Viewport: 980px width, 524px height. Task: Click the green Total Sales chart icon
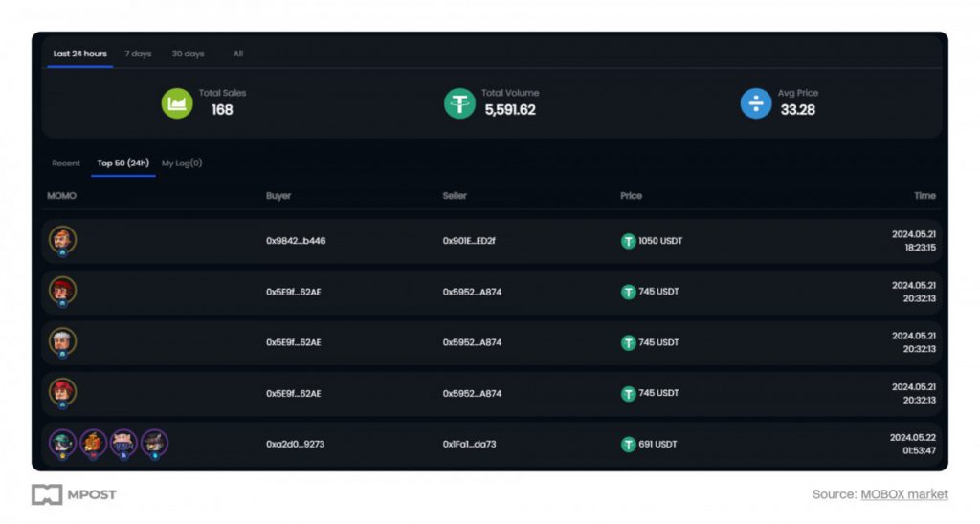click(x=177, y=103)
